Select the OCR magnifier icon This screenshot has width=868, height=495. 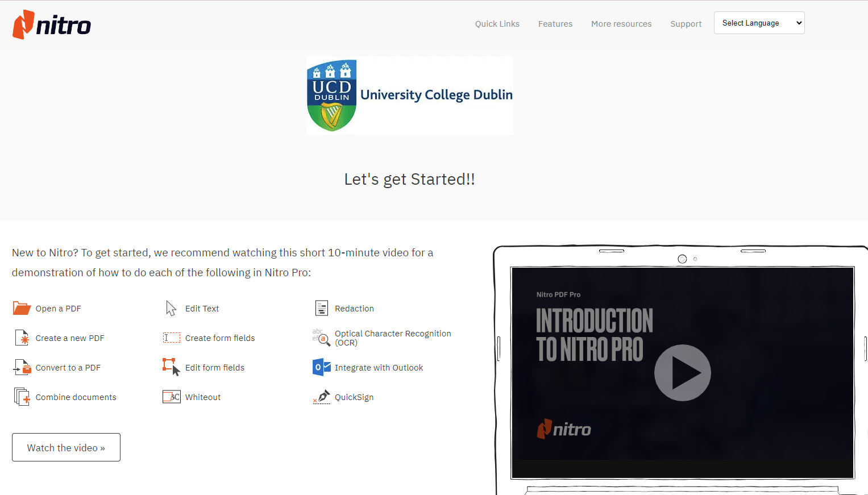click(x=321, y=338)
